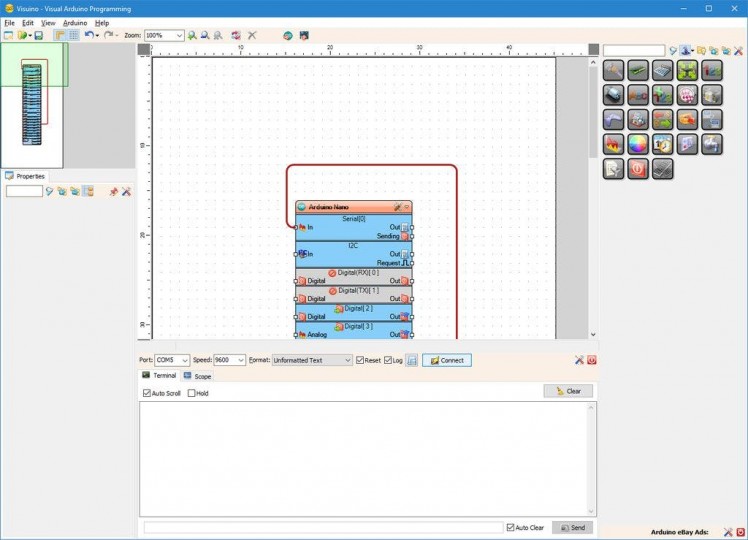
Task: Click the Undo arrow in toolbar
Action: pyautogui.click(x=88, y=35)
